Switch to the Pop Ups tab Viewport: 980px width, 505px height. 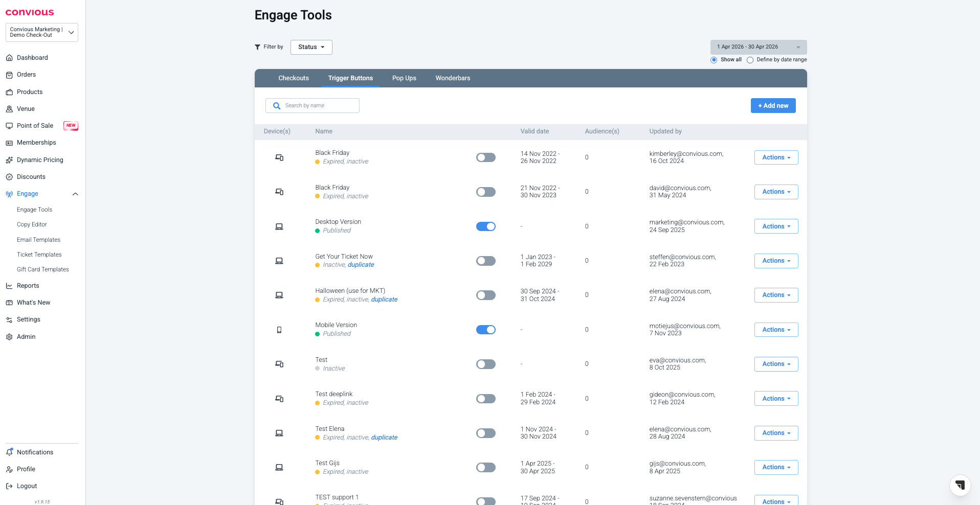click(404, 78)
